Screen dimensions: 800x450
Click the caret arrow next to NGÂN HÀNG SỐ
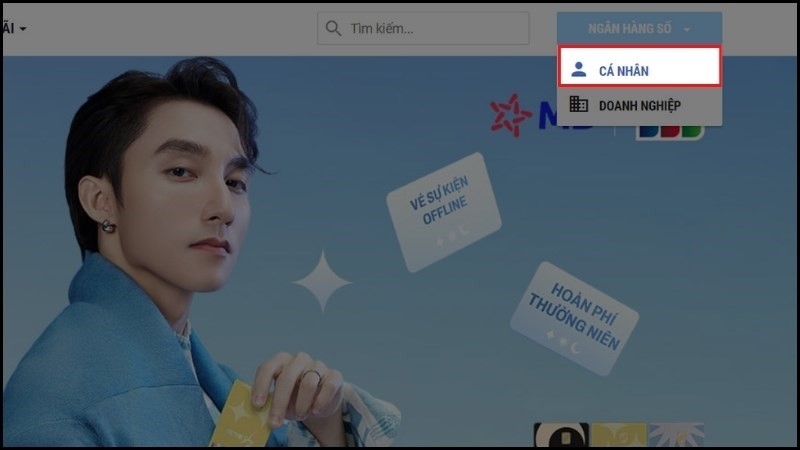click(x=687, y=30)
